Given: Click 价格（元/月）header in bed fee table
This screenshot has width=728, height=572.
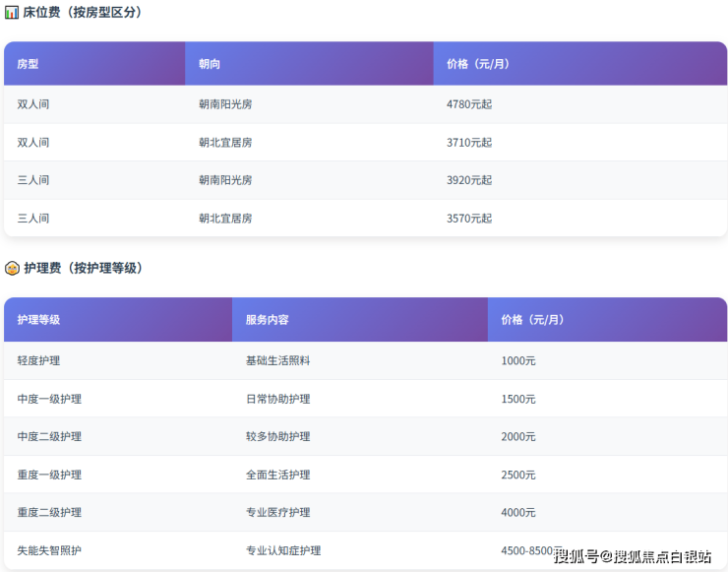Looking at the screenshot, I should (478, 64).
